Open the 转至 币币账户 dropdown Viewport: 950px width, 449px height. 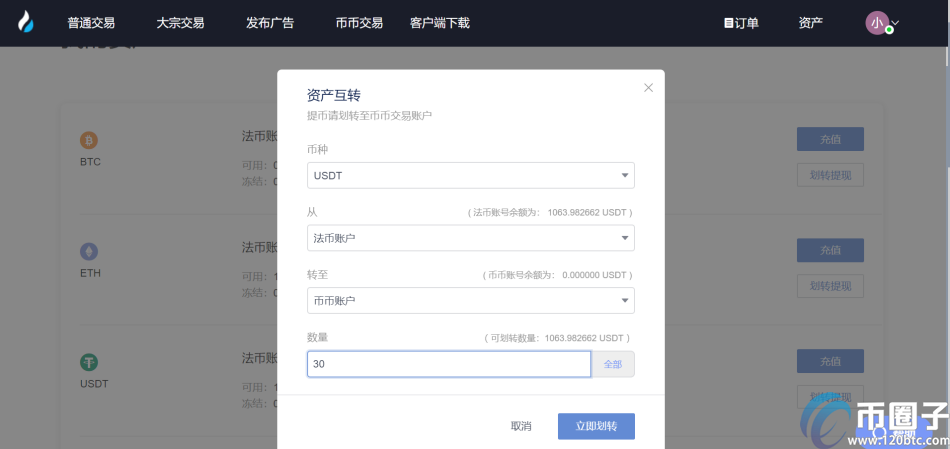(470, 300)
